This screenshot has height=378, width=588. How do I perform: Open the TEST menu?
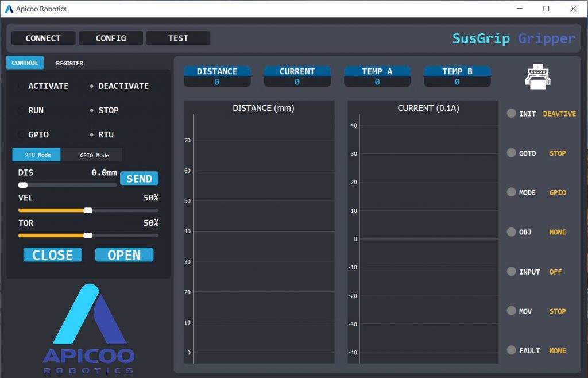point(178,38)
